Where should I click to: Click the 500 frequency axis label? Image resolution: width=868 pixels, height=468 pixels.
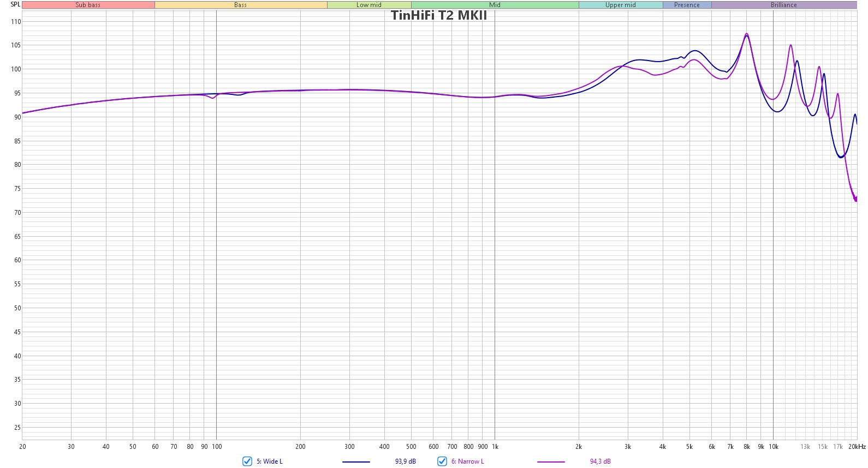click(x=411, y=447)
